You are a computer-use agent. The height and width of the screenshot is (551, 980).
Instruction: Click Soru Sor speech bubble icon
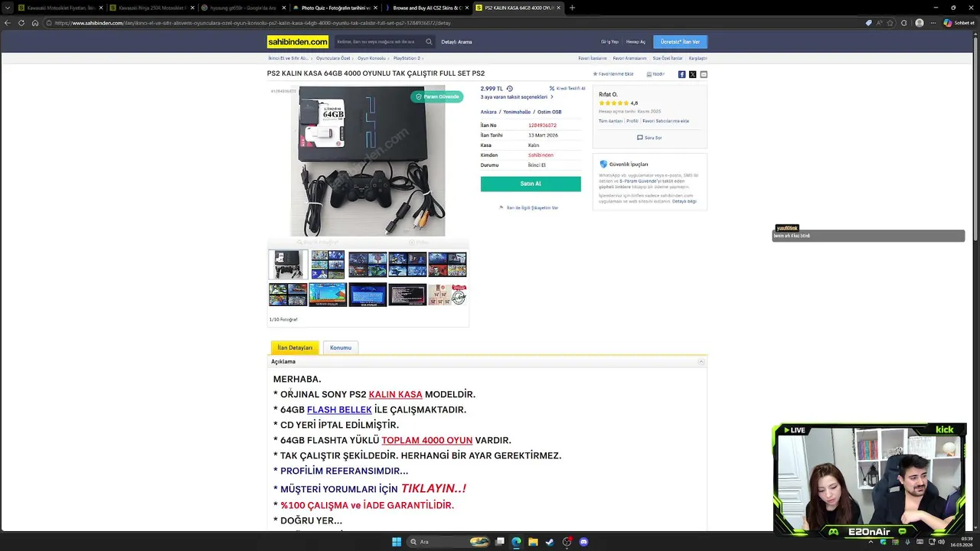640,138
